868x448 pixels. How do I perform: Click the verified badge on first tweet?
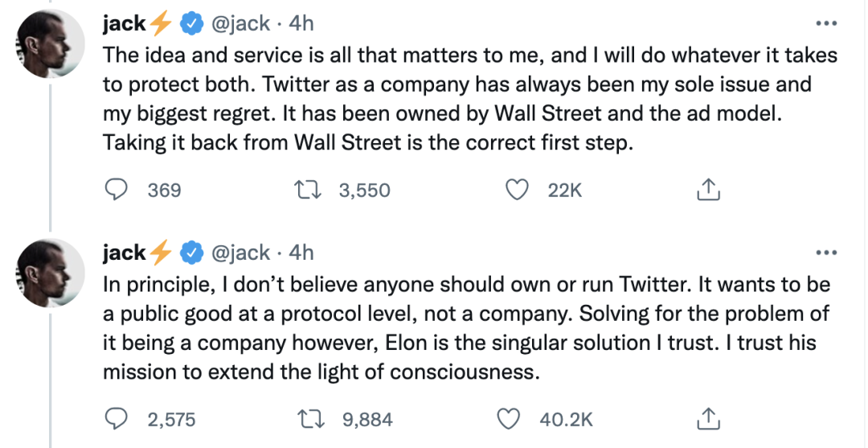tap(190, 24)
